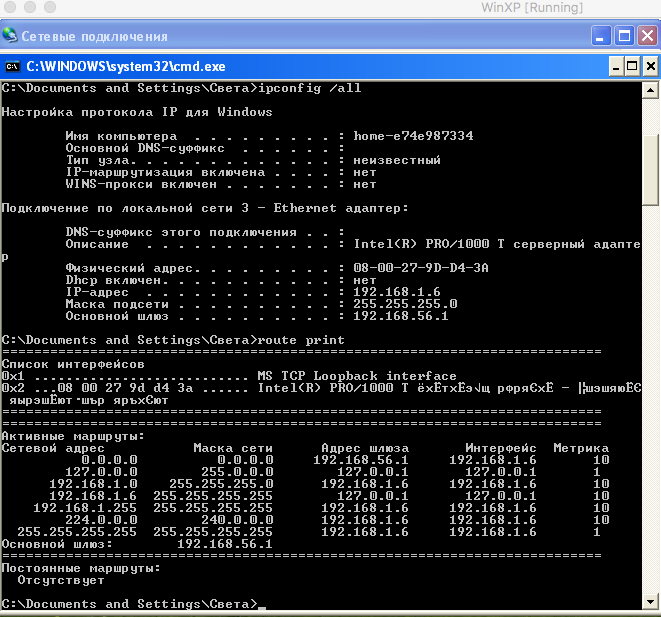Image resolution: width=661 pixels, height=617 pixels.
Task: Click the 'Адрес шлюза' column header
Action: click(x=365, y=448)
